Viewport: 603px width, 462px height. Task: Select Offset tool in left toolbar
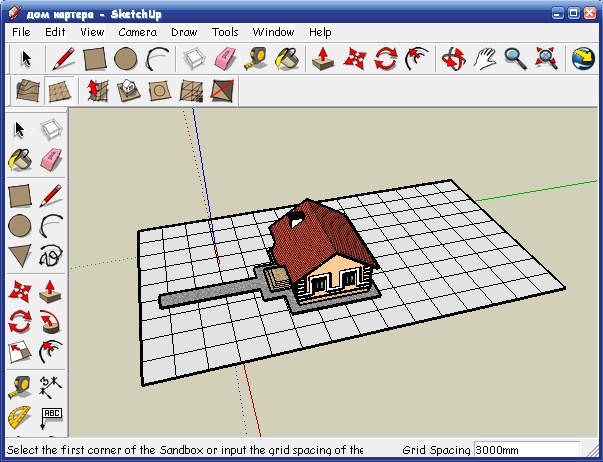(x=51, y=352)
